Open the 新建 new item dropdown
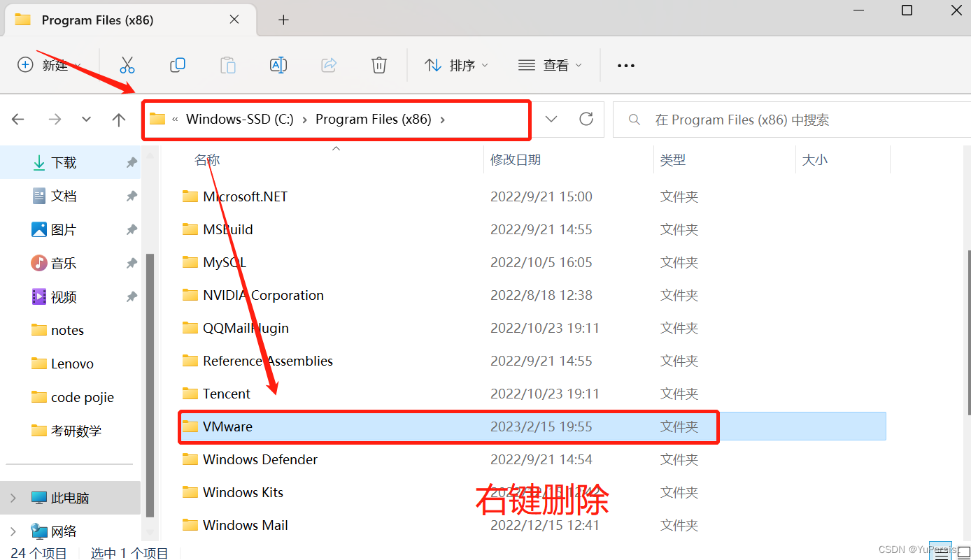The image size is (971, 560). click(x=49, y=65)
